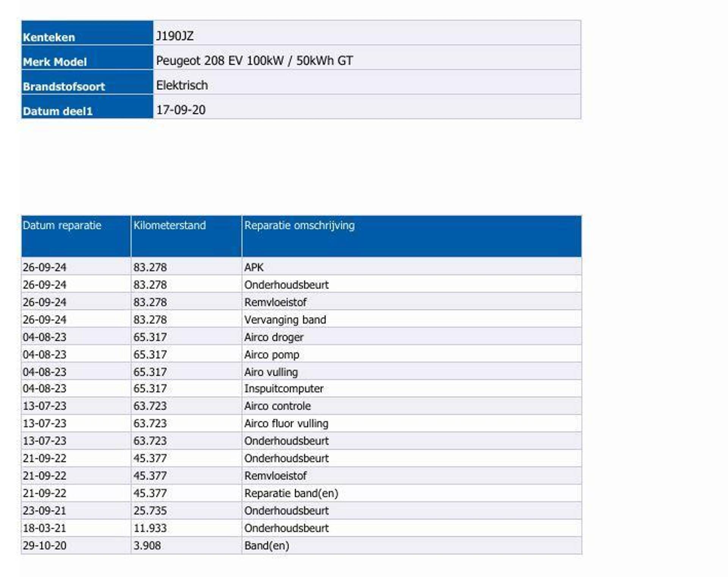Screen dimensions: 728x577
Task: Click the Reparatie band(en) entry
Action: 291,493
